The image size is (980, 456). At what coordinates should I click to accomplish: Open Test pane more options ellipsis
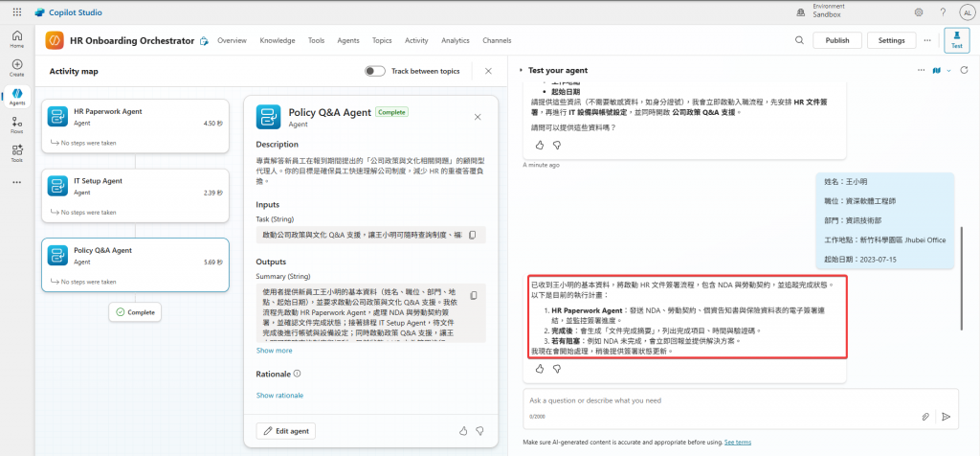coord(921,70)
